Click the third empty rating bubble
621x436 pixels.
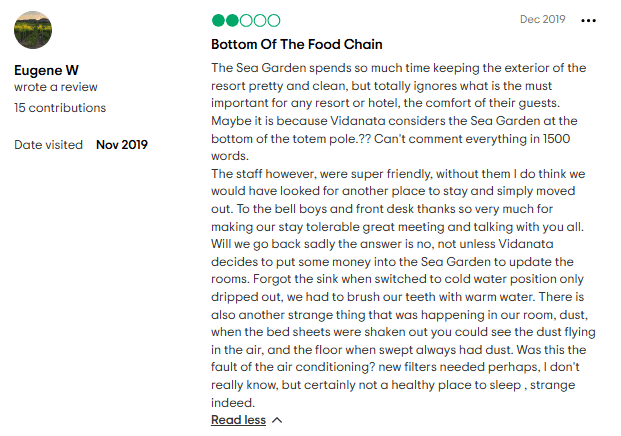(x=247, y=20)
